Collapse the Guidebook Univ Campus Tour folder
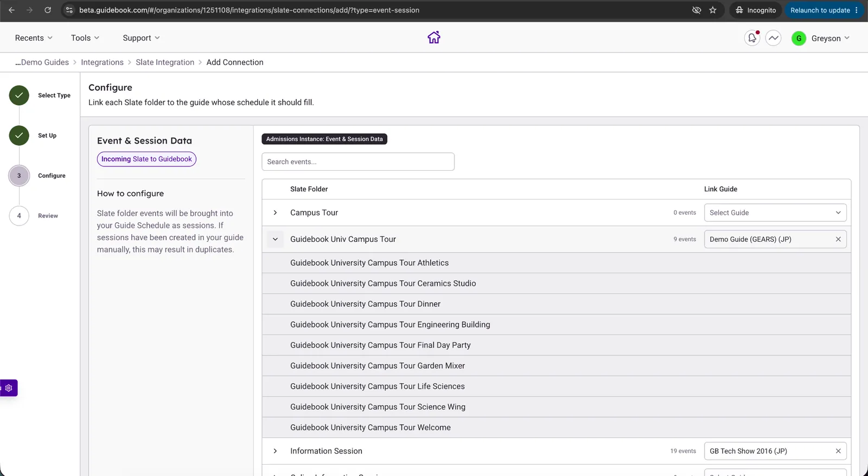Image resolution: width=868 pixels, height=476 pixels. coord(275,239)
